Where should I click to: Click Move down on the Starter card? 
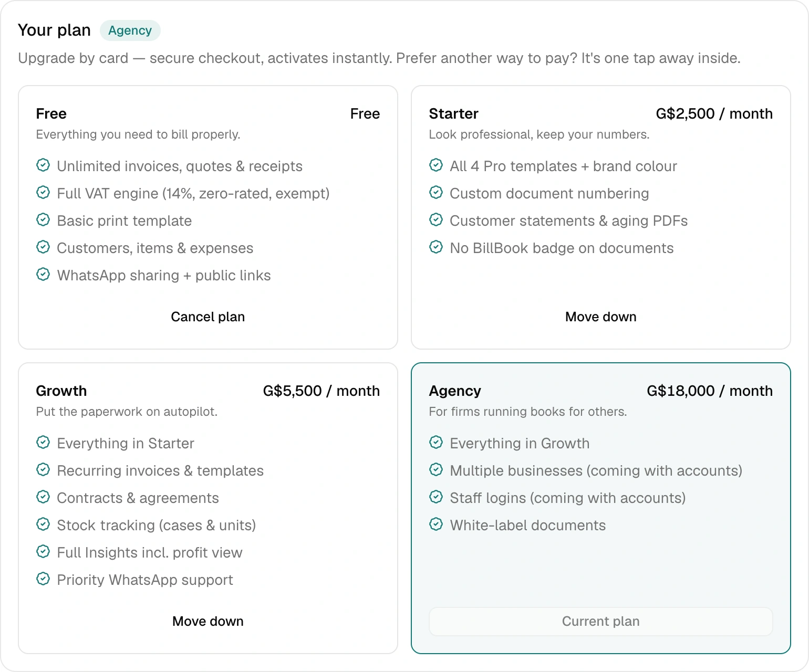601,317
